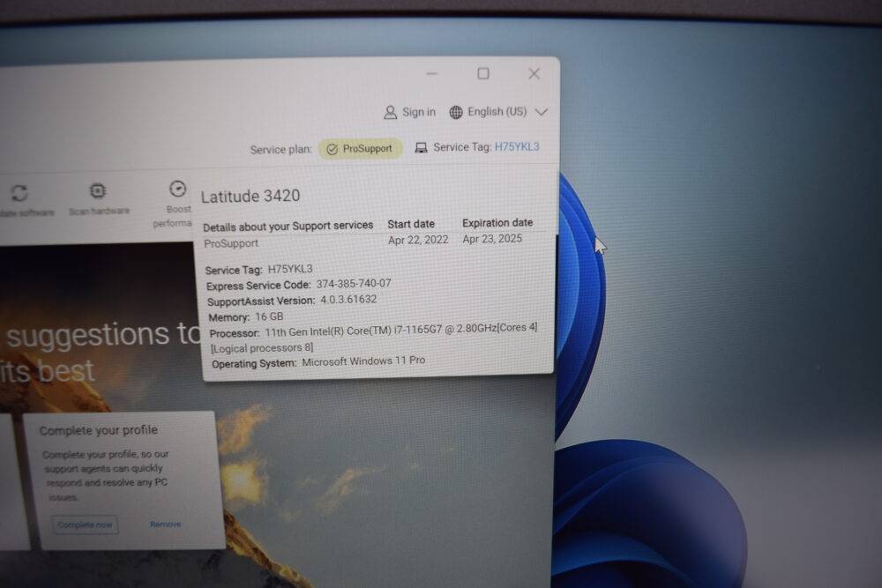The height and width of the screenshot is (588, 882).
Task: Select the Scan hardware chip icon
Action: (x=97, y=191)
